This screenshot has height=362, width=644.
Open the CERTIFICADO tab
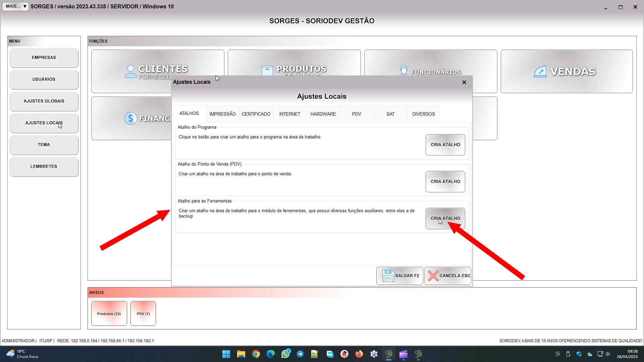point(256,114)
